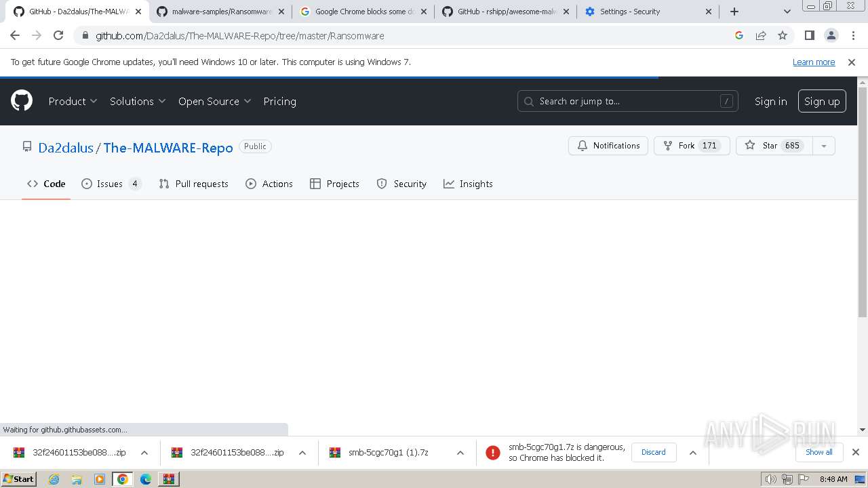Close the downloads bar

856,452
